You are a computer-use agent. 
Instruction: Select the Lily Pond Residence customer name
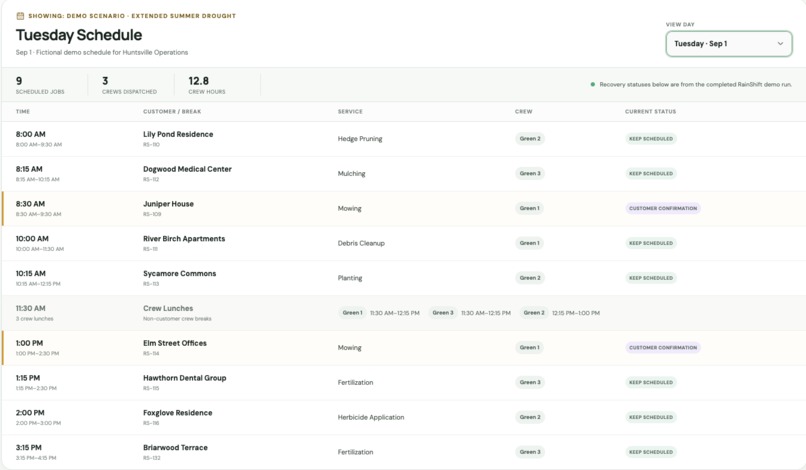(178, 134)
